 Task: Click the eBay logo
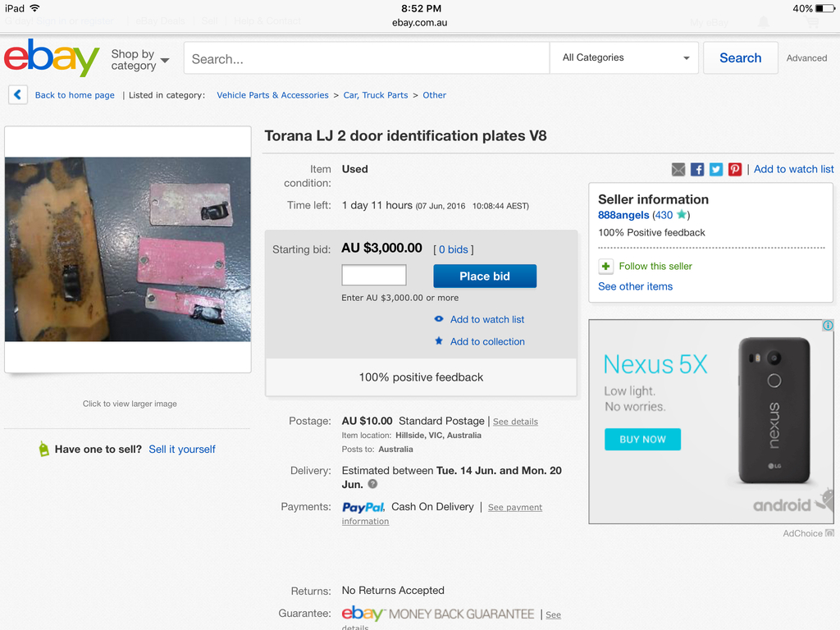(51, 57)
